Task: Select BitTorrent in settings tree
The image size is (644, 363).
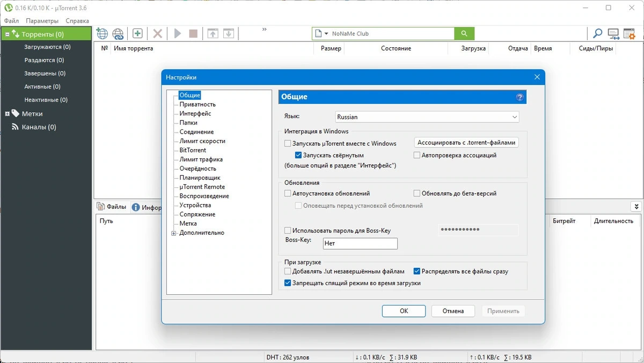Action: point(193,150)
